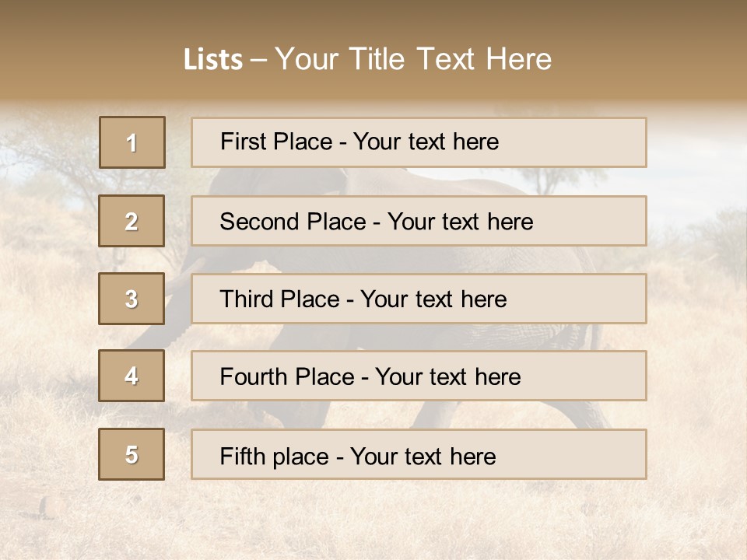Click the number 5 box

tap(132, 454)
